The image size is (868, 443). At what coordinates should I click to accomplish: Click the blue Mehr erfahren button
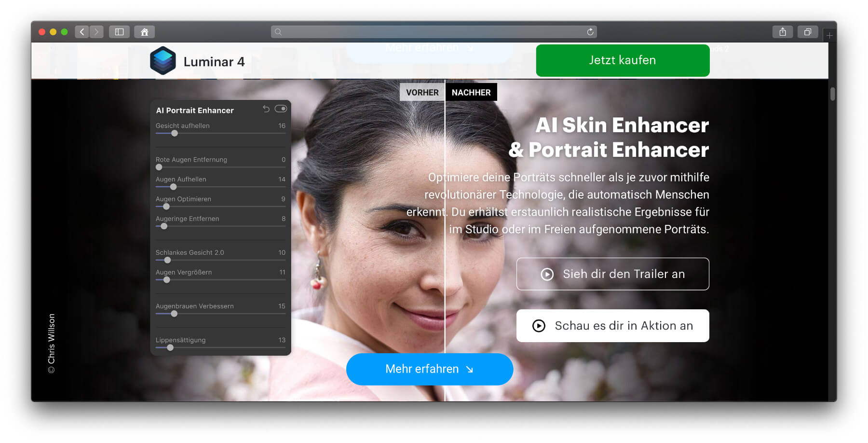(429, 369)
